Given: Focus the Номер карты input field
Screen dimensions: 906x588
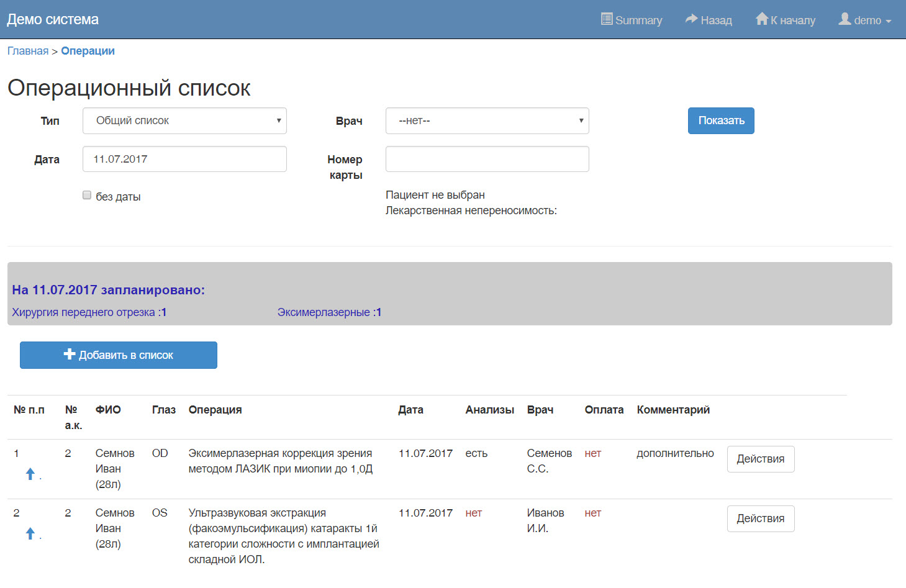Looking at the screenshot, I should coord(487,160).
